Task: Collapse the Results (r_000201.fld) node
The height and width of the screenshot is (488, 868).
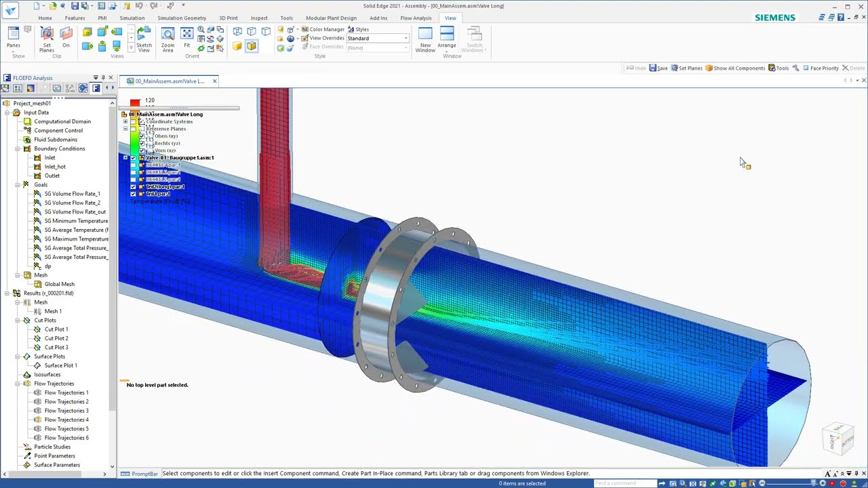Action: tap(7, 293)
